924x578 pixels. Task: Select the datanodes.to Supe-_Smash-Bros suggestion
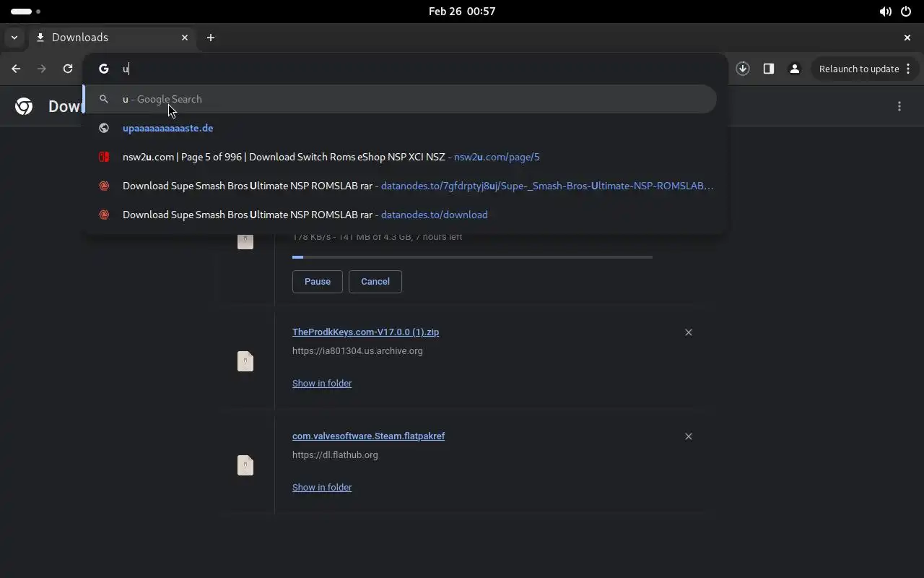point(400,186)
